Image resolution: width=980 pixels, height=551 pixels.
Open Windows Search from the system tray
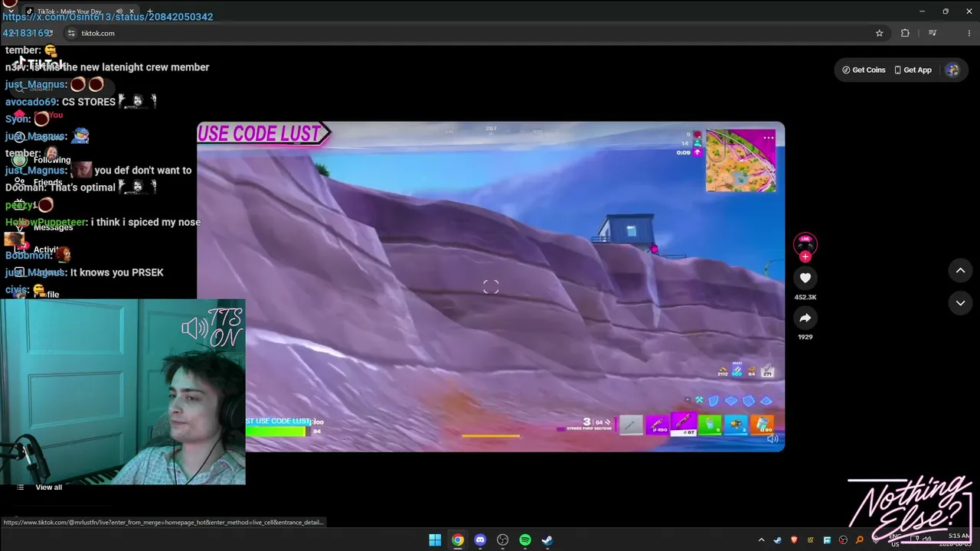click(859, 540)
